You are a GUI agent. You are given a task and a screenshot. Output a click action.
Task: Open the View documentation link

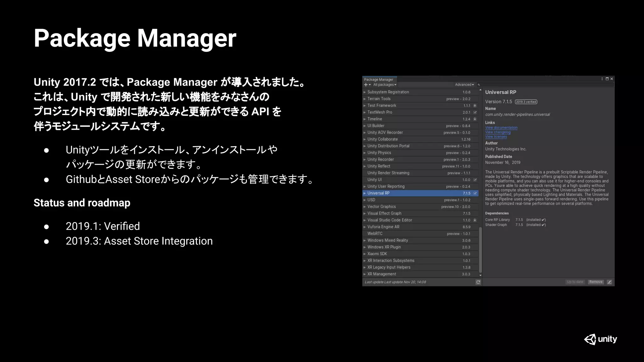click(x=501, y=128)
